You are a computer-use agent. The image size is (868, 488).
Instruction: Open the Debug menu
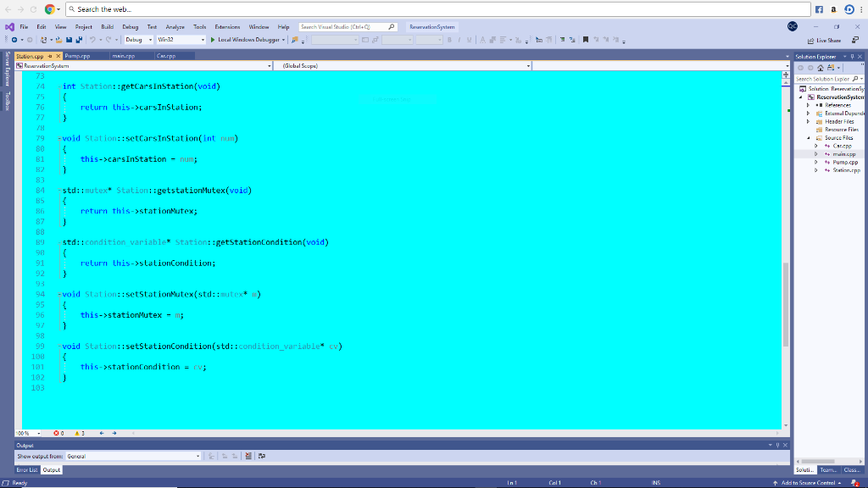(129, 26)
